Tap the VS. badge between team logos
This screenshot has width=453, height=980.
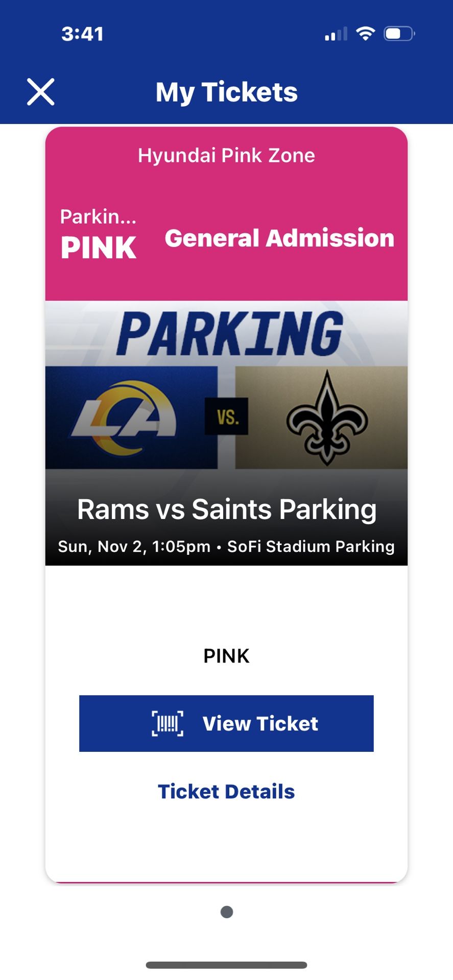pos(225,416)
